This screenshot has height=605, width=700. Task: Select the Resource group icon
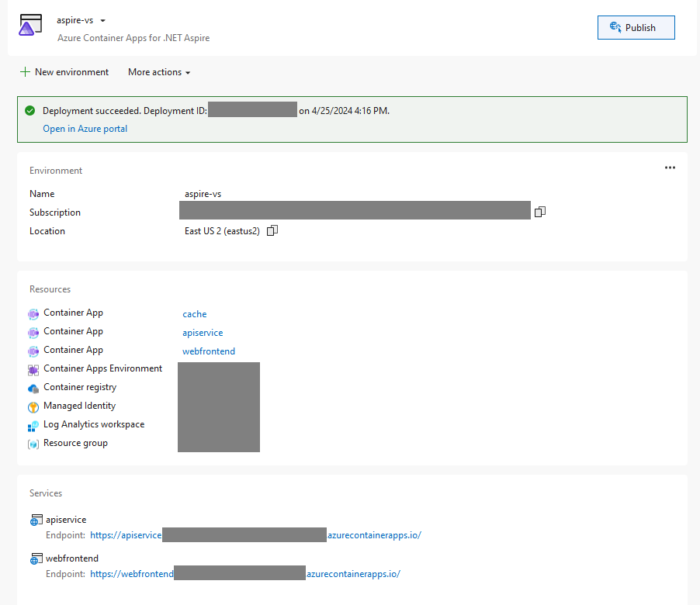(x=33, y=443)
